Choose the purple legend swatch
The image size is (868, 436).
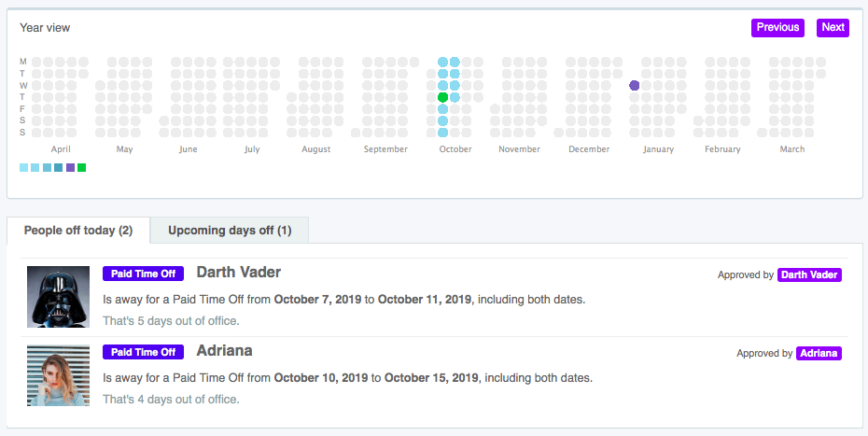(70, 167)
